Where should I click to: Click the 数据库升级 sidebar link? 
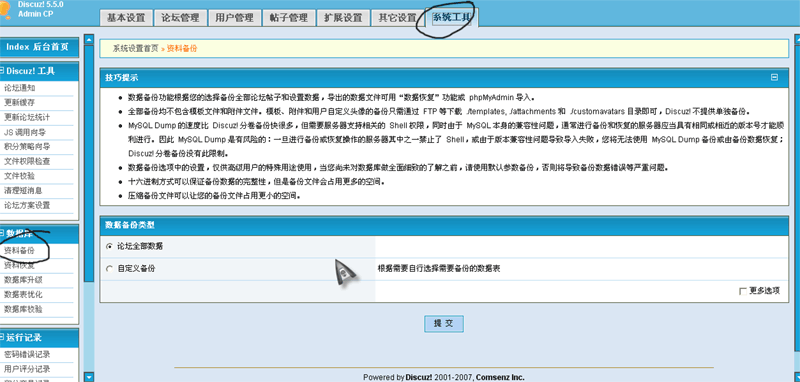click(x=23, y=280)
